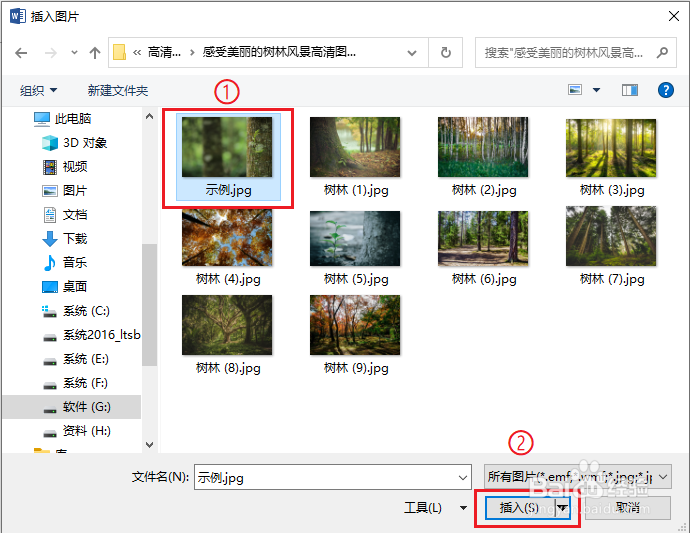Open the recent locations chevron
This screenshot has height=533, width=690.
(74, 53)
